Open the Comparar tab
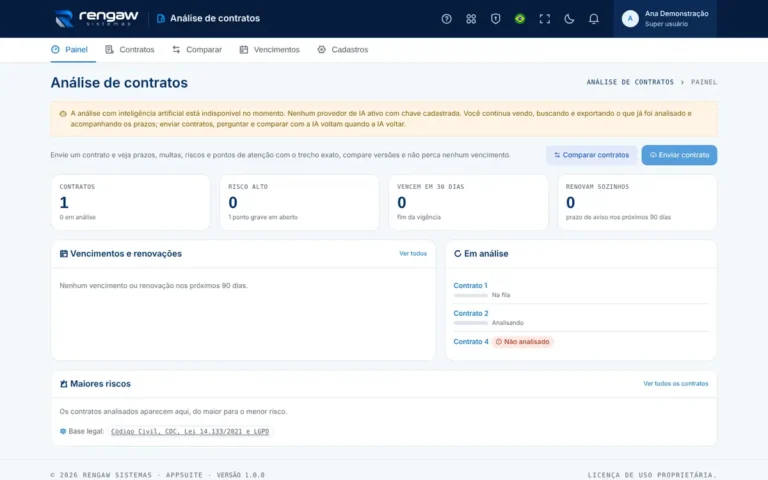This screenshot has width=768, height=480. coord(197,49)
